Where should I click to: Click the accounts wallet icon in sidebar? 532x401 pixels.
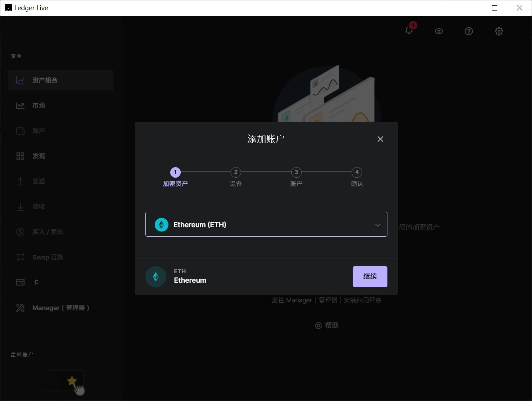tap(20, 131)
